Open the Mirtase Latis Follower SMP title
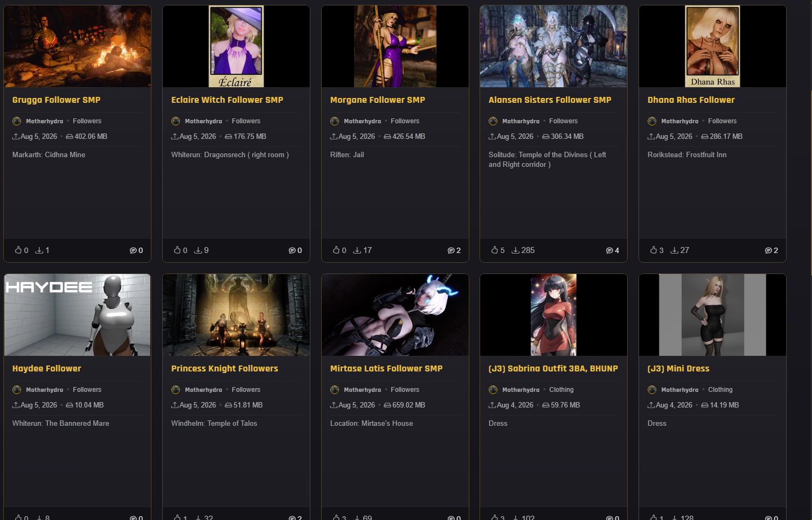Screen dimensions: 812x520 pyautogui.click(x=386, y=369)
